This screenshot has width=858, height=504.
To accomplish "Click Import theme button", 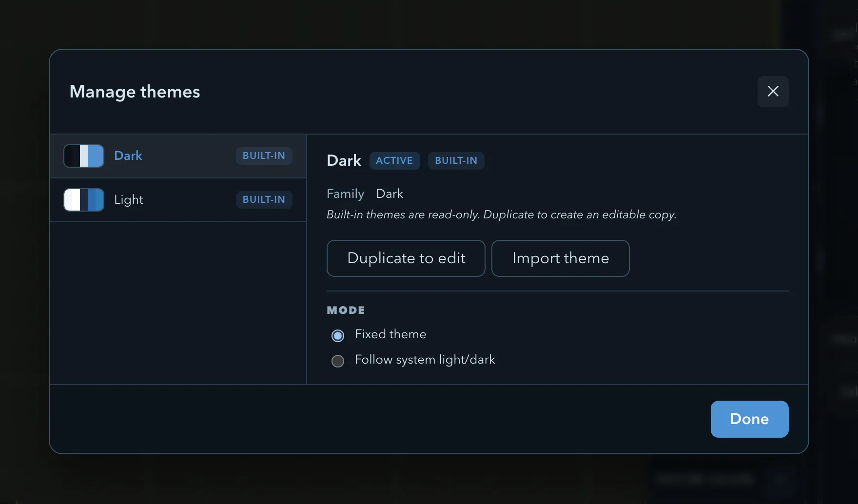I will tap(561, 258).
